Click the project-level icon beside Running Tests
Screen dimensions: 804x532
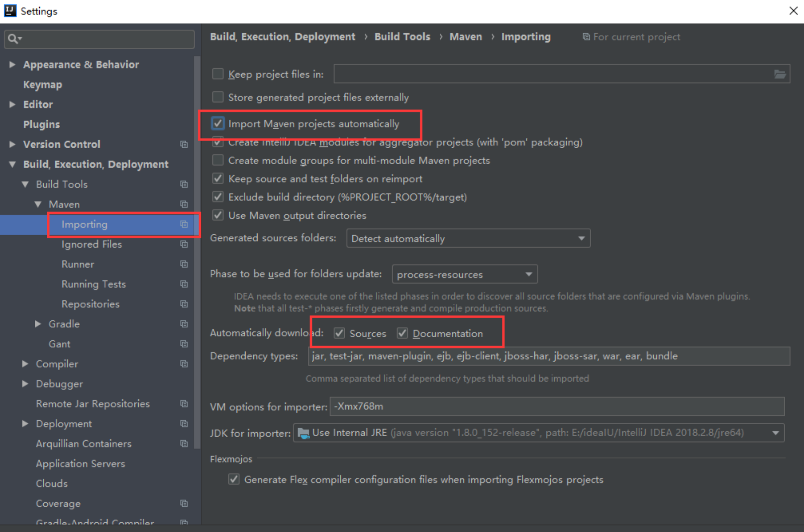tap(184, 284)
